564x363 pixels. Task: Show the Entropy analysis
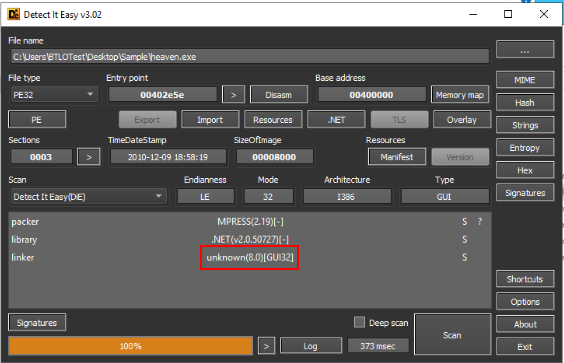point(525,148)
